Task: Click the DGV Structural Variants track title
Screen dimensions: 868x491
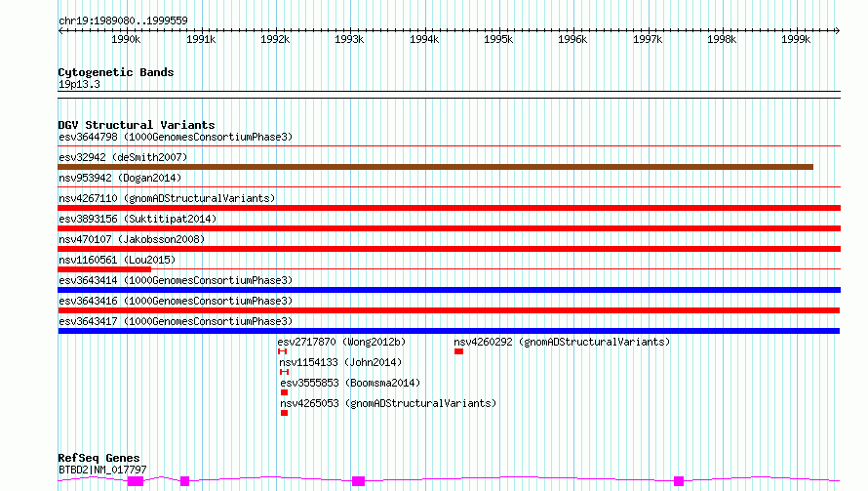Action: (137, 125)
